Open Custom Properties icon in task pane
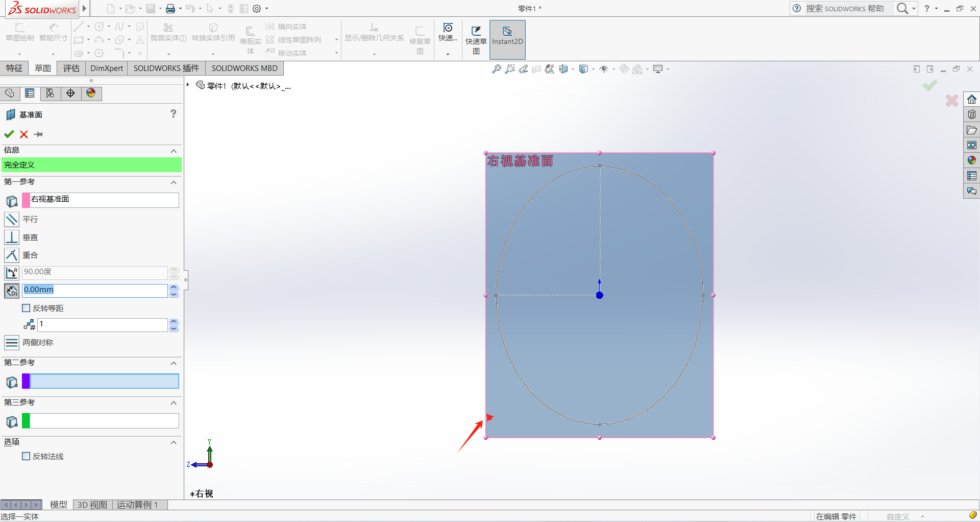 coord(971,176)
